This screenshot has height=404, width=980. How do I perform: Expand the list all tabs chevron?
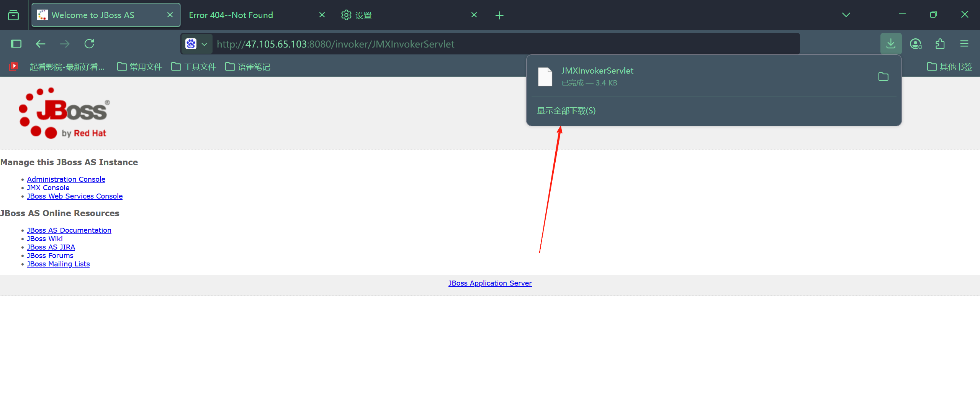[846, 15]
